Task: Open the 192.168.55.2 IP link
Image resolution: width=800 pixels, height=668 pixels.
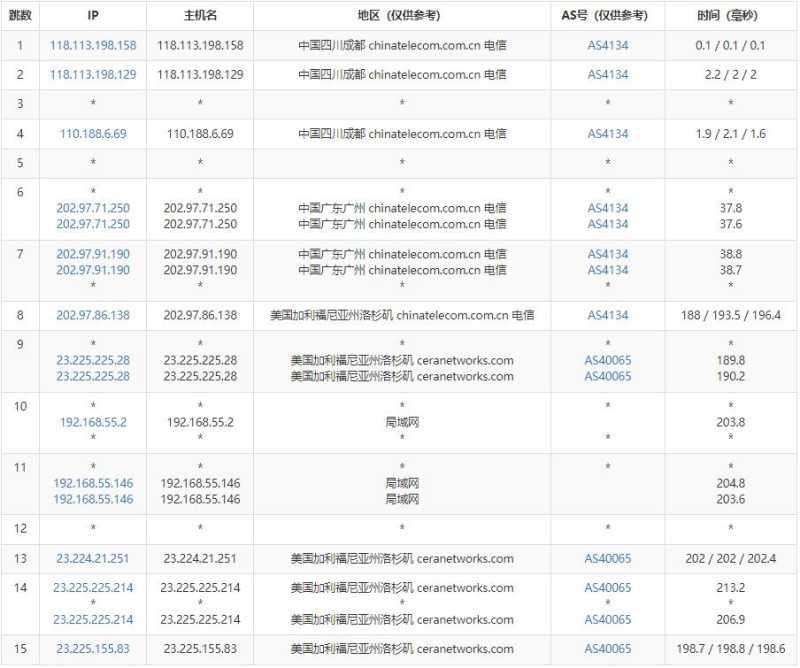Action: pyautogui.click(x=93, y=422)
